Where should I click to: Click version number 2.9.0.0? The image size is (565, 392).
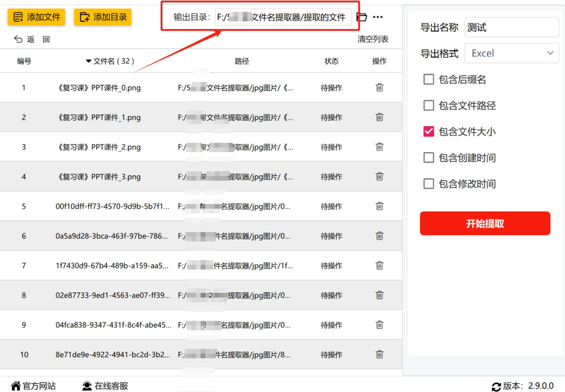(541, 386)
